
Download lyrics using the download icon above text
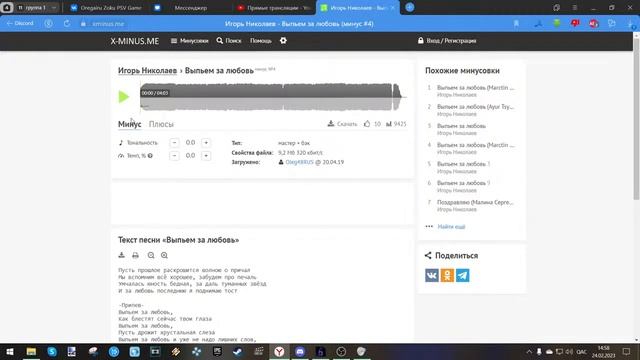pos(122,255)
